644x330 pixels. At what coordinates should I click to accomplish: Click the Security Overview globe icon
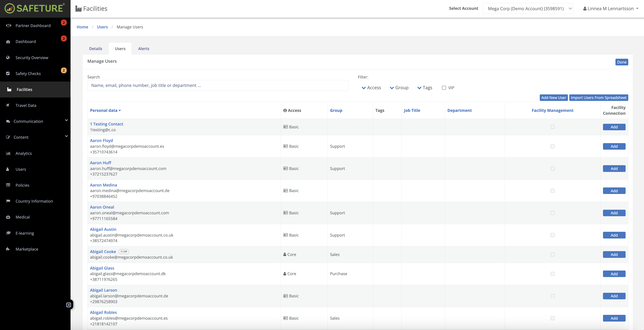(8, 58)
